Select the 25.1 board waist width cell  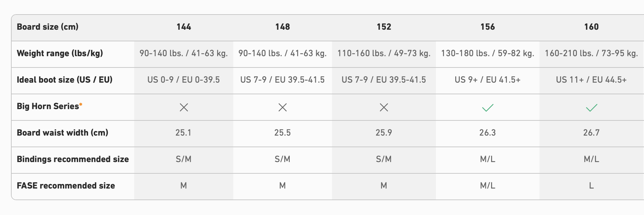pyautogui.click(x=183, y=133)
